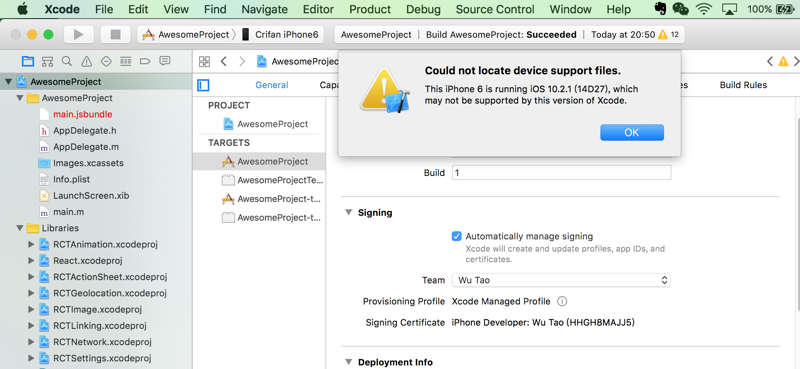Image resolution: width=800 pixels, height=369 pixels.
Task: Click the related items grid icon
Action: point(204,62)
